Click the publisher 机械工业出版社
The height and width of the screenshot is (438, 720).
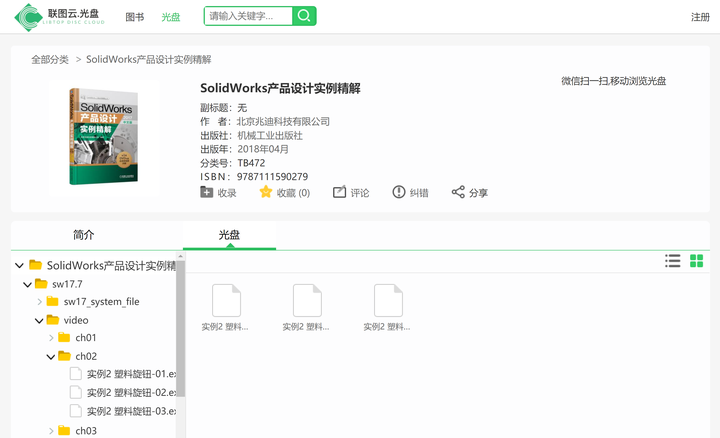pyautogui.click(x=270, y=135)
